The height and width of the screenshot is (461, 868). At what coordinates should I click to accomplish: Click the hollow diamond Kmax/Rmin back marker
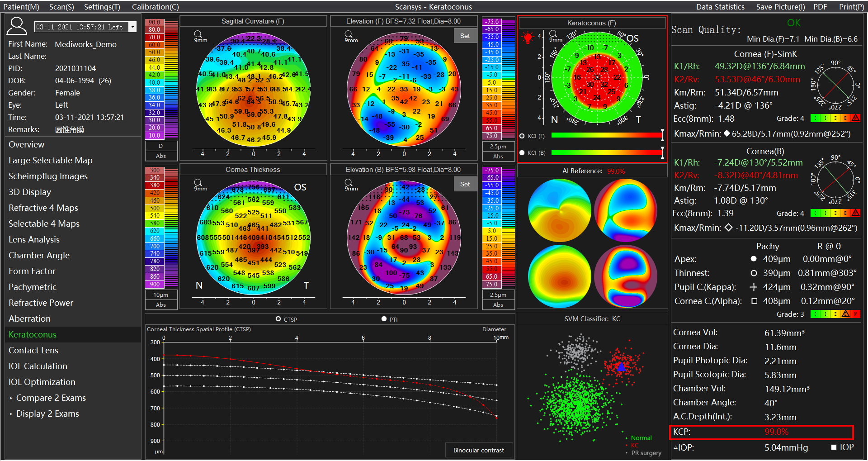coord(728,228)
